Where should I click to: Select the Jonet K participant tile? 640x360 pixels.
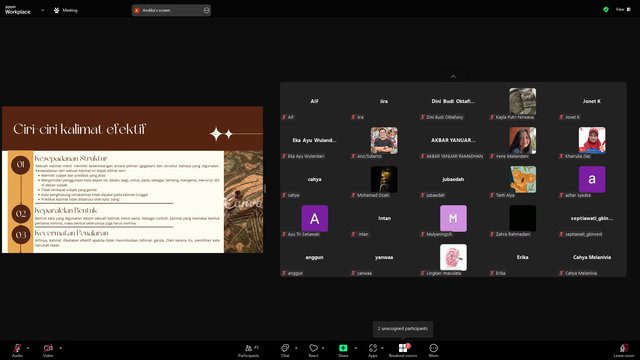coord(592,102)
